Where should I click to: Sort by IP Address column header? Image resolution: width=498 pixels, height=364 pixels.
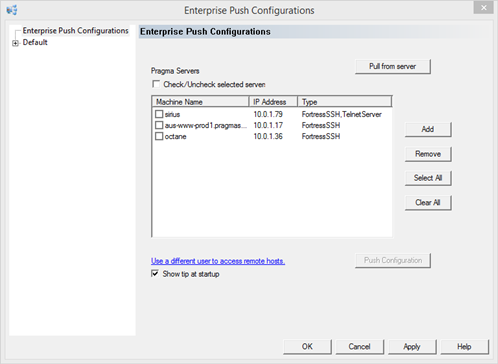[273, 102]
